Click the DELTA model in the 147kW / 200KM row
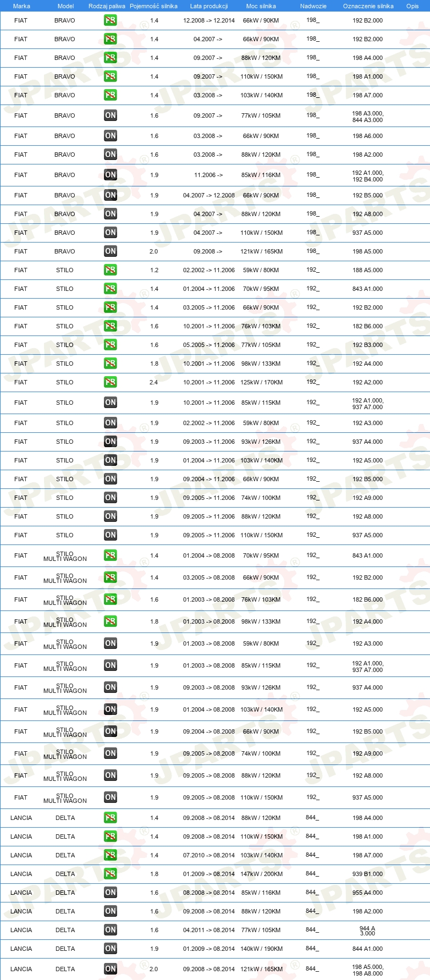430x980 pixels. point(65,874)
